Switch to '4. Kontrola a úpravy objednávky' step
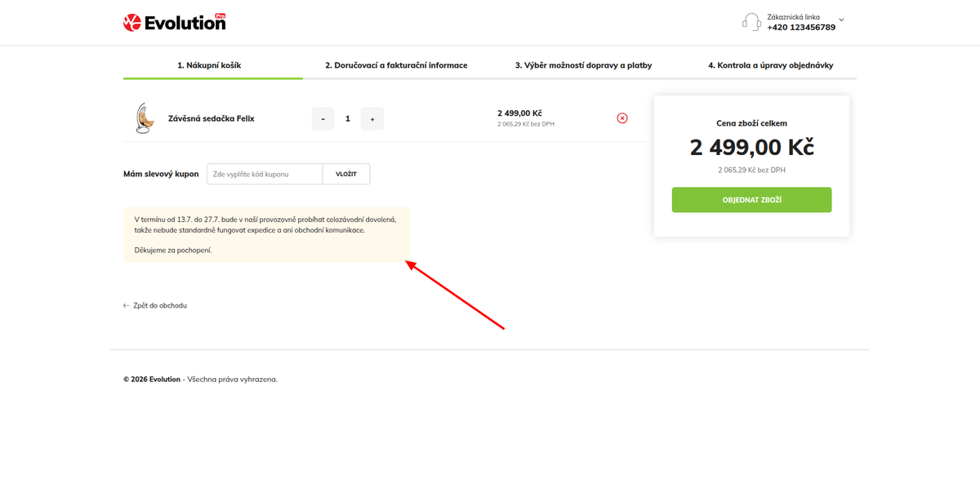The image size is (980, 502). click(x=771, y=65)
